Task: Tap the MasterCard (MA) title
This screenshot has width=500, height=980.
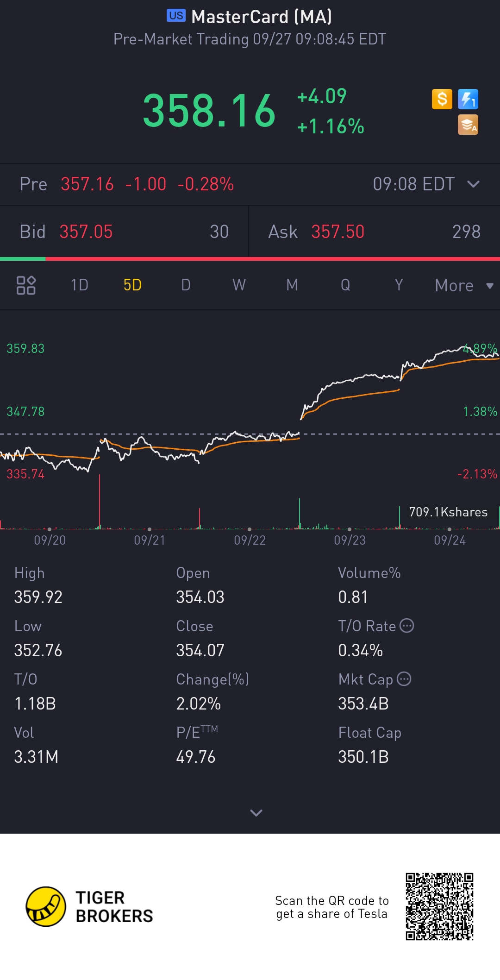Action: [x=262, y=17]
